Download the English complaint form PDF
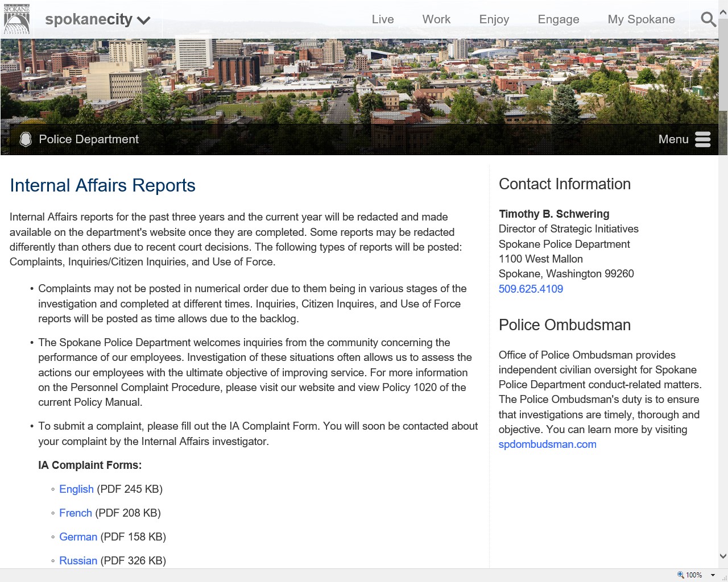This screenshot has height=582, width=728. pyautogui.click(x=76, y=489)
